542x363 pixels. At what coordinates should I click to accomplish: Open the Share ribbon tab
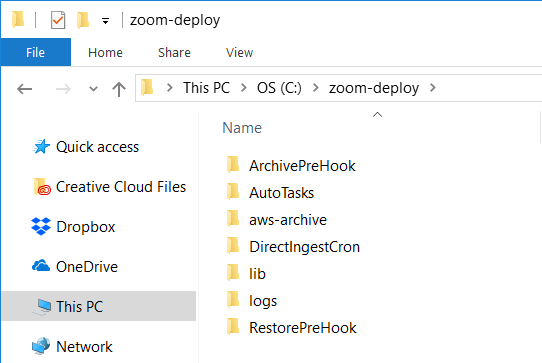click(174, 53)
